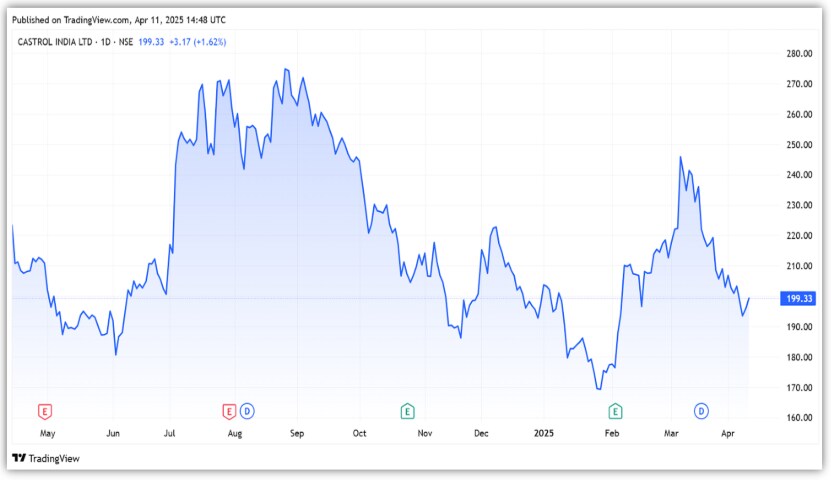Click the Feb label on time axis
This screenshot has height=480, width=831.
[x=612, y=433]
